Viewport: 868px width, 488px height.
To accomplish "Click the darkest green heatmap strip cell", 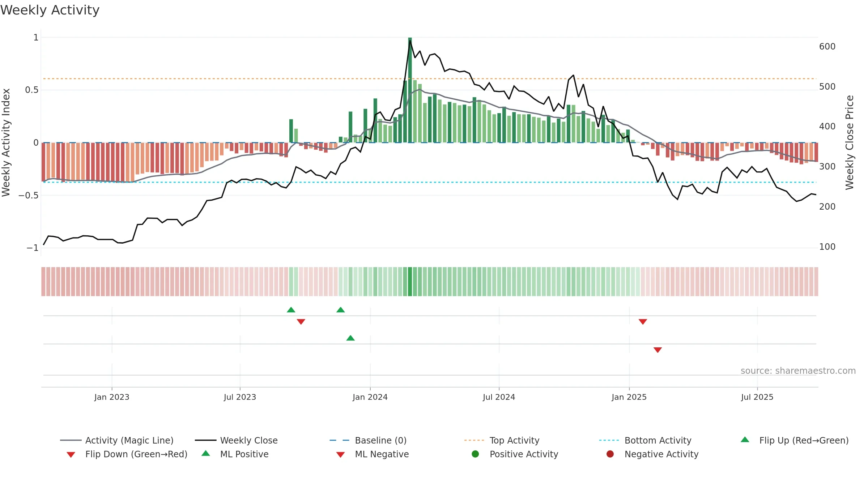I will [x=410, y=282].
